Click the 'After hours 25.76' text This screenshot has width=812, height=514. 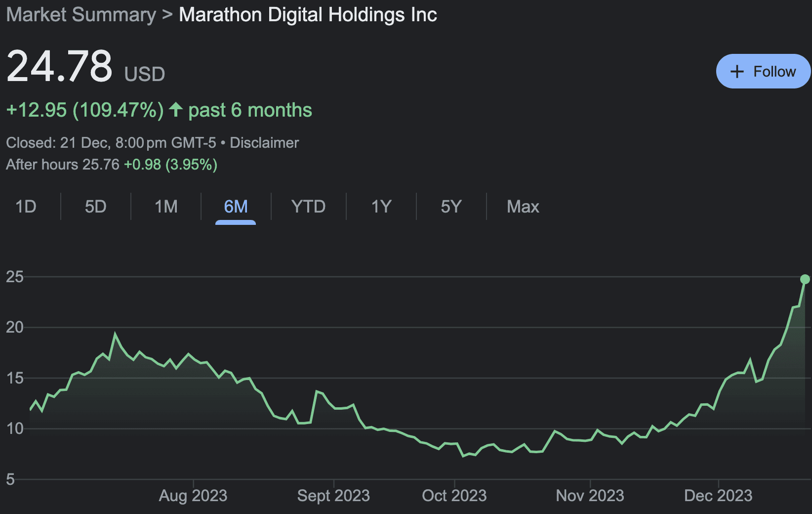pos(63,165)
